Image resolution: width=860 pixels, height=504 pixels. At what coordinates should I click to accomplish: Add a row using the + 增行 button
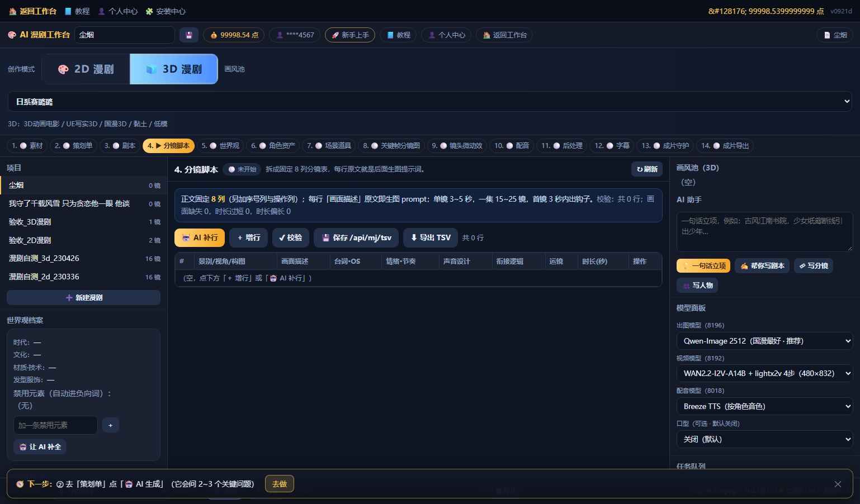(x=249, y=238)
